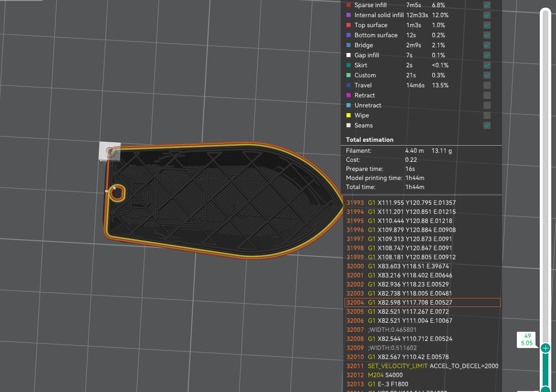Disable the Seams checkbox
The width and height of the screenshot is (556, 392).
click(x=486, y=125)
